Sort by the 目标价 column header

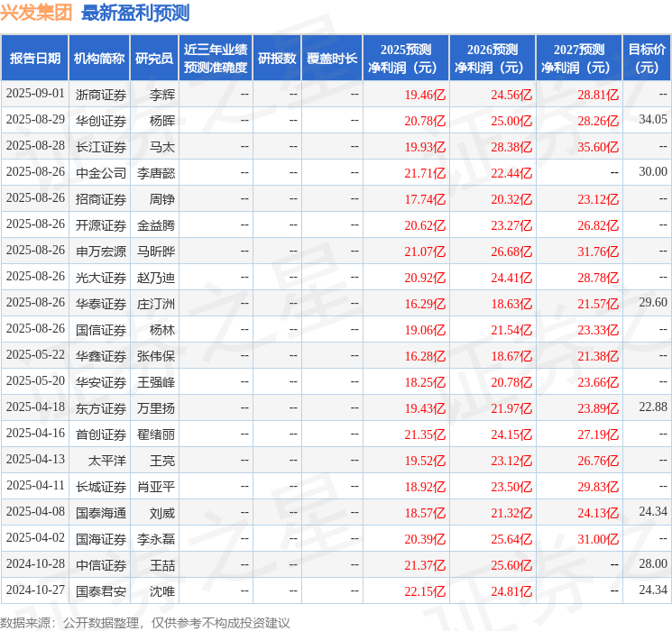pos(647,58)
